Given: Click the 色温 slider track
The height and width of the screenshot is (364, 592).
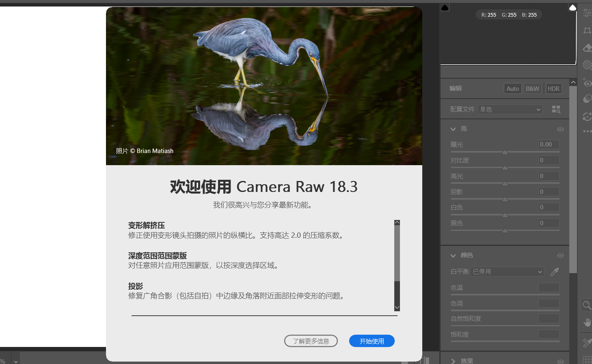Looking at the screenshot, I should pos(505,295).
